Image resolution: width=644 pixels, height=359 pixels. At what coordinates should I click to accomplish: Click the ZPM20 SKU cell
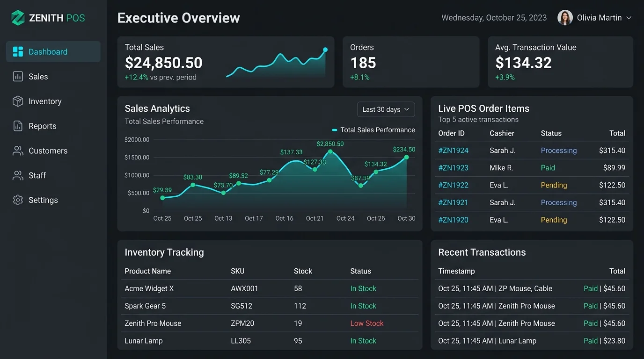(242, 323)
